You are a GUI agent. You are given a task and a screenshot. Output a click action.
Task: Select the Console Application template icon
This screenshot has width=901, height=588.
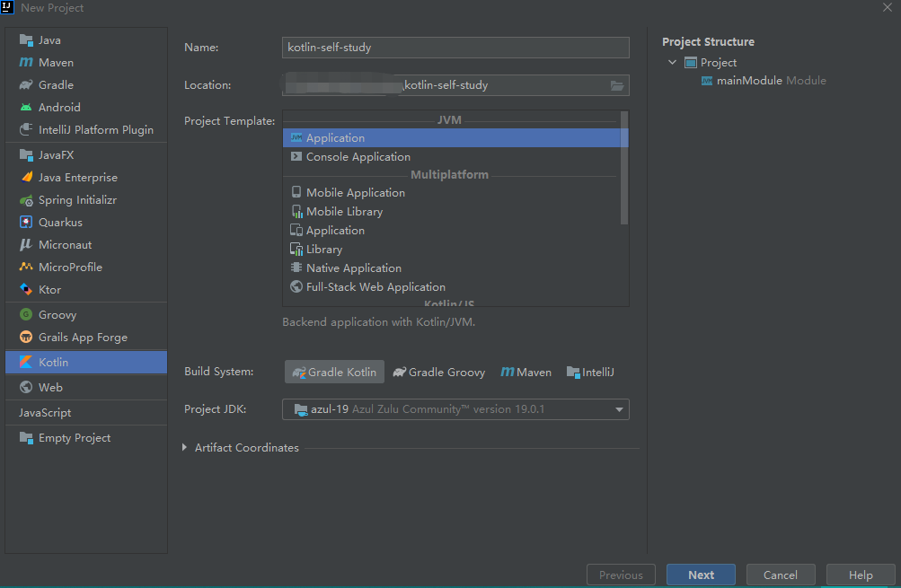tap(296, 156)
